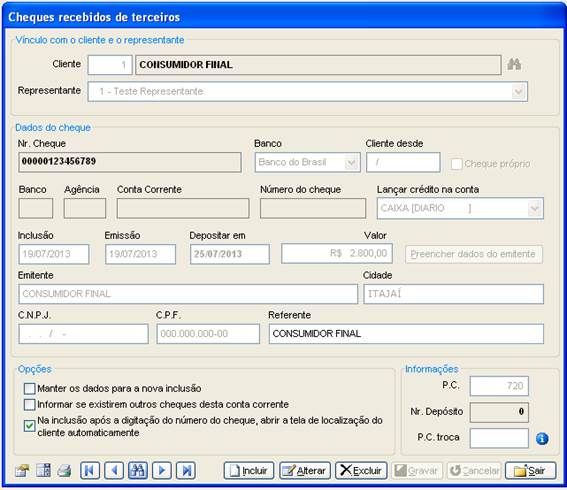Click the Emissão date field
This screenshot has height=490, width=567.
pos(141,254)
